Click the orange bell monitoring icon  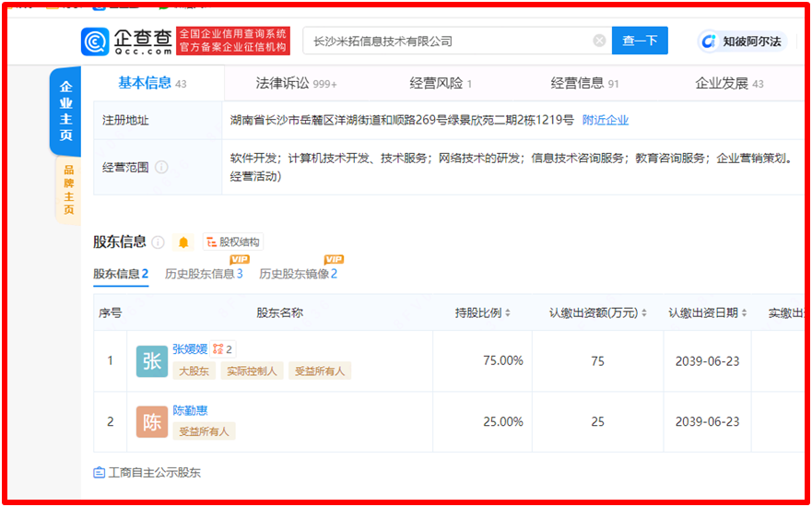183,242
